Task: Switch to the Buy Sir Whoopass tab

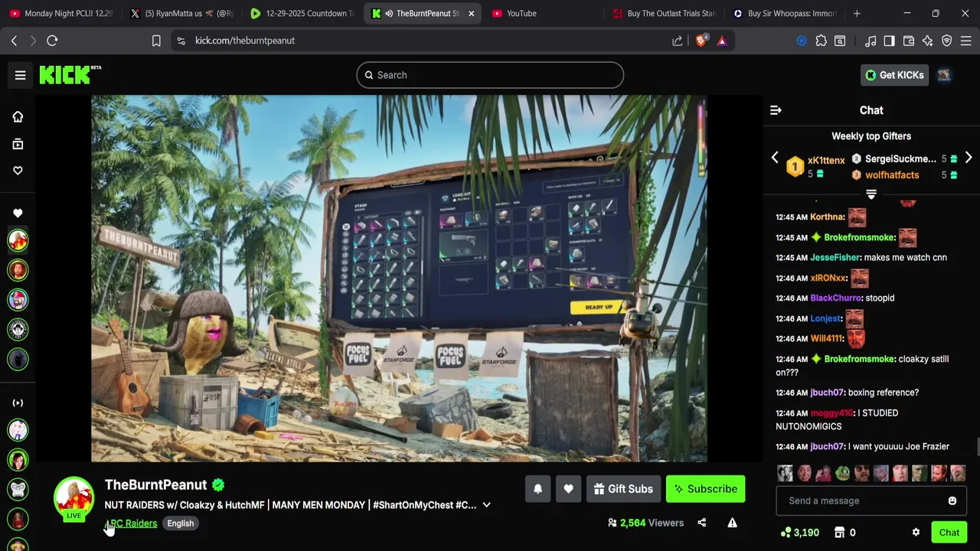Action: click(785, 13)
